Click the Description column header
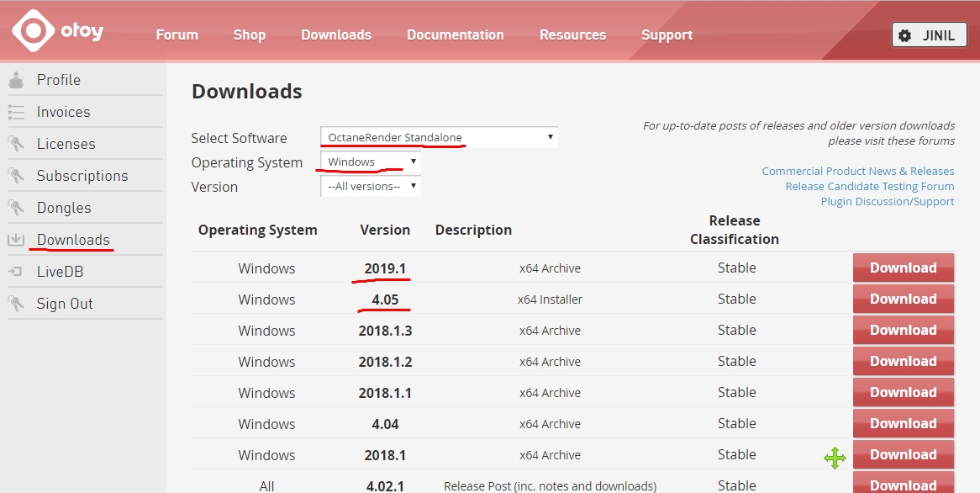The image size is (980, 493). [473, 231]
